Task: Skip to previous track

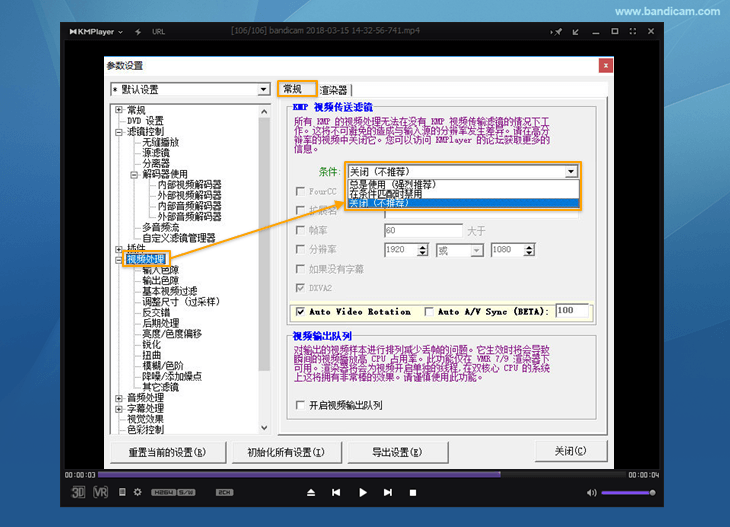Action: click(x=336, y=493)
